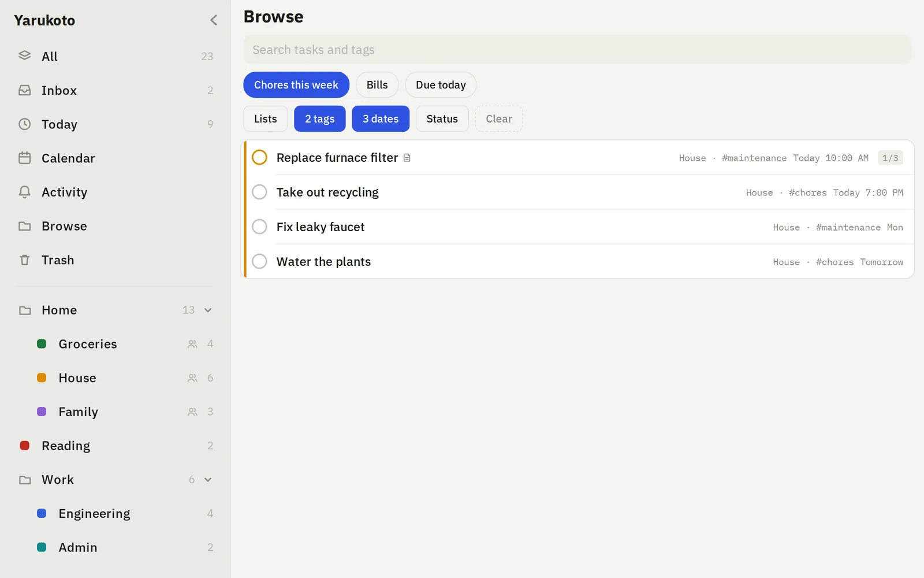The width and height of the screenshot is (924, 578).
Task: Check off Water the plants
Action: pos(260,261)
